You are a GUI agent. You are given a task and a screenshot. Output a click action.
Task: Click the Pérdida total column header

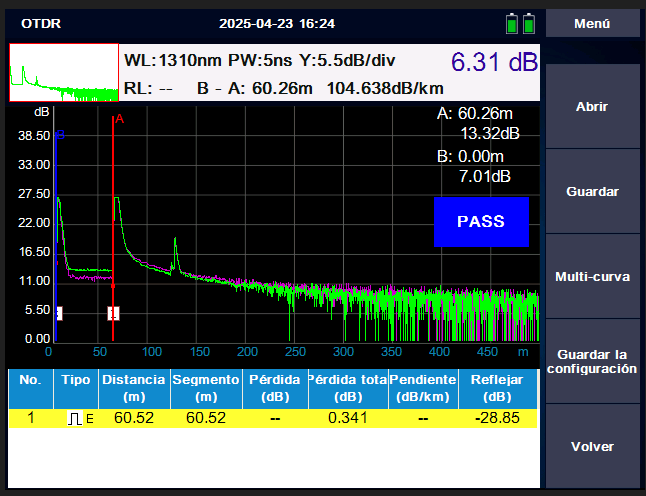click(345, 388)
